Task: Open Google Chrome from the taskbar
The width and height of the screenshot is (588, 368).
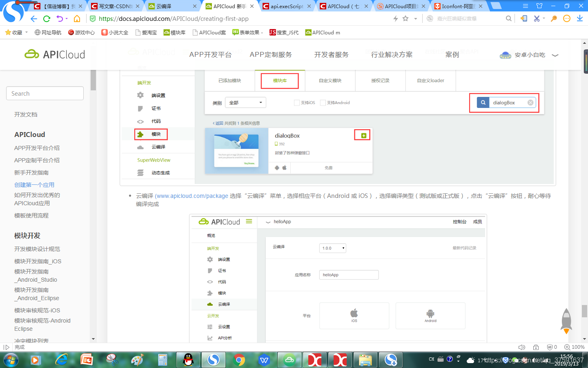Action: click(x=239, y=360)
